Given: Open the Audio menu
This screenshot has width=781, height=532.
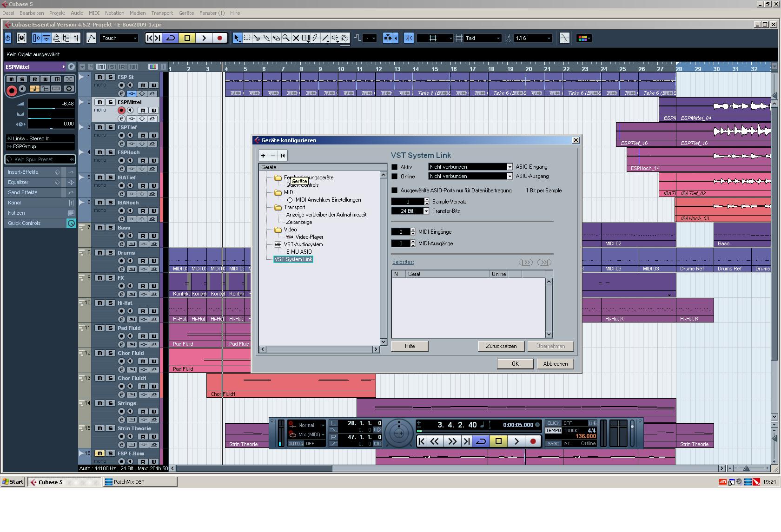Looking at the screenshot, I should click(x=77, y=13).
